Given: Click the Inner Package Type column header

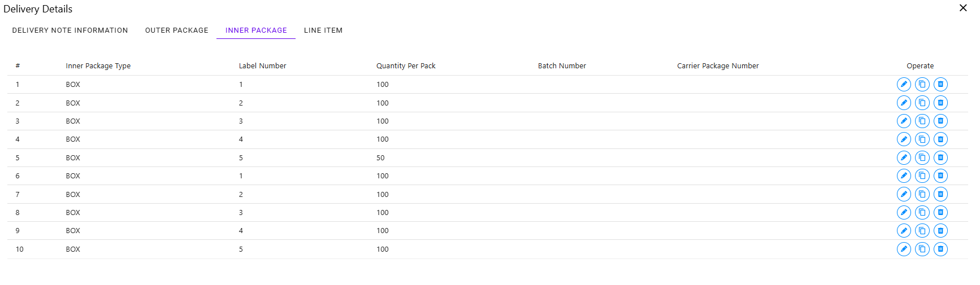Looking at the screenshot, I should click(x=98, y=66).
